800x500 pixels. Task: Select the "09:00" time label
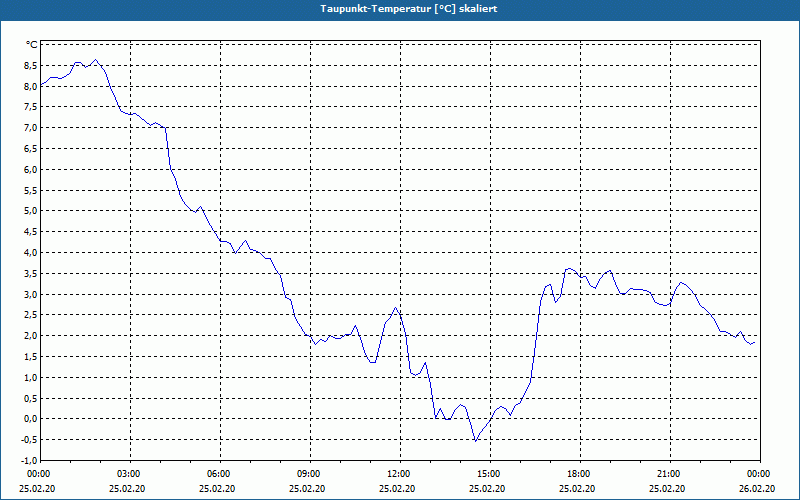tap(308, 474)
